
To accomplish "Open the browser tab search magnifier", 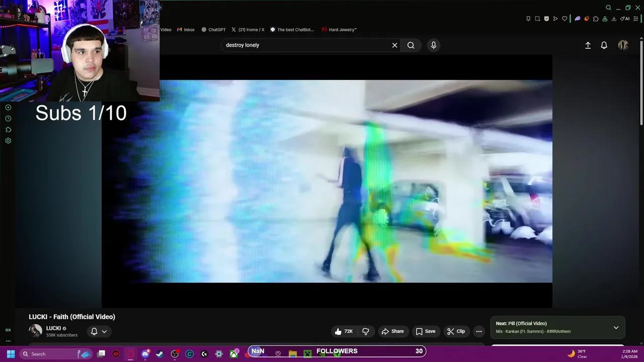I will click(608, 8).
